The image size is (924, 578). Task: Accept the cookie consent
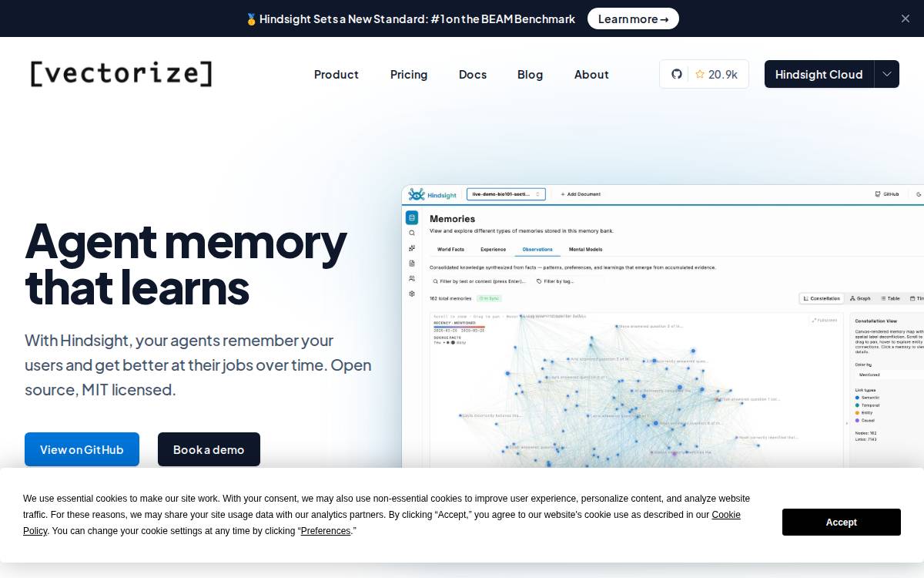(842, 522)
